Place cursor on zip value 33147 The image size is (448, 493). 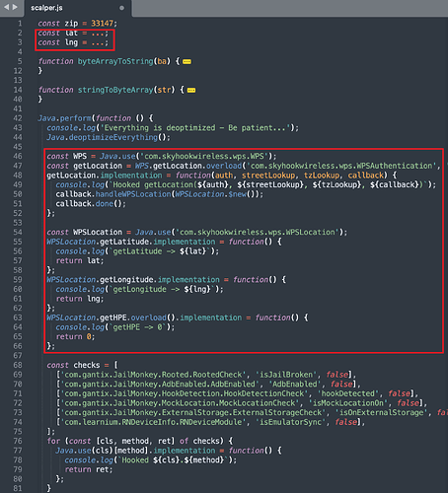coord(102,24)
